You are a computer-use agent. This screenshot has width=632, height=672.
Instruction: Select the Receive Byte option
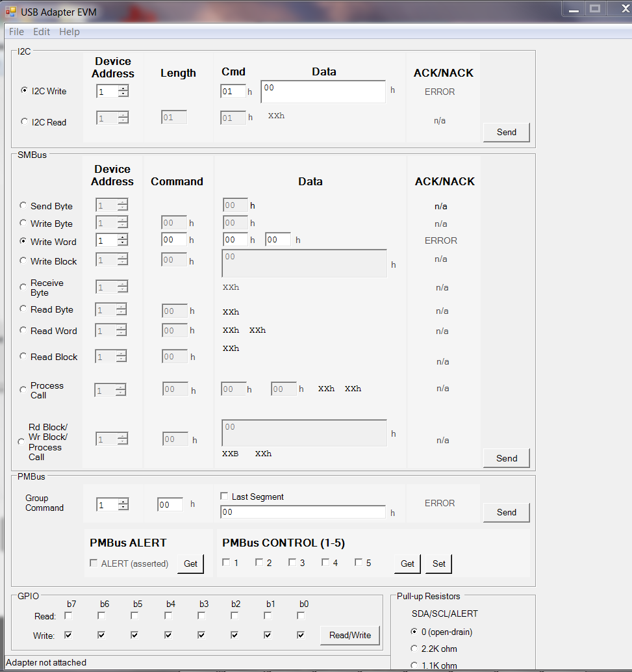[23, 287]
